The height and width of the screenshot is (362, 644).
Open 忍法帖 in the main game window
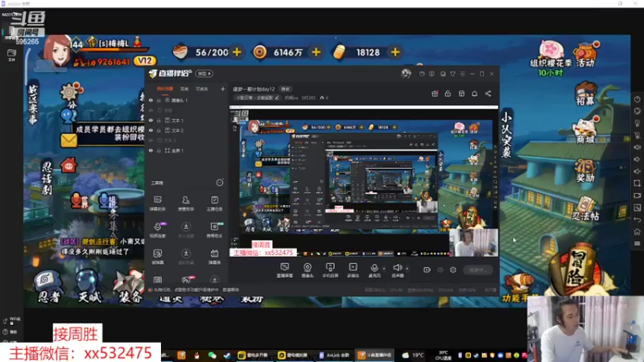pos(585,208)
